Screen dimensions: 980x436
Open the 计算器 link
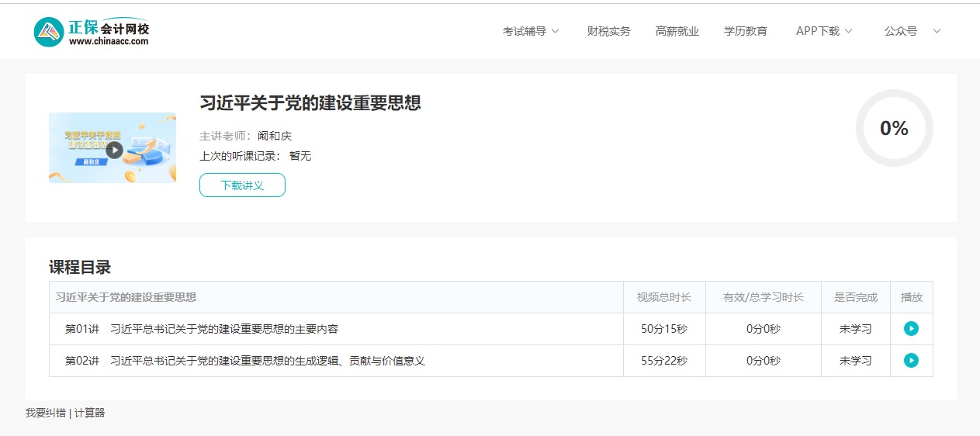click(89, 413)
